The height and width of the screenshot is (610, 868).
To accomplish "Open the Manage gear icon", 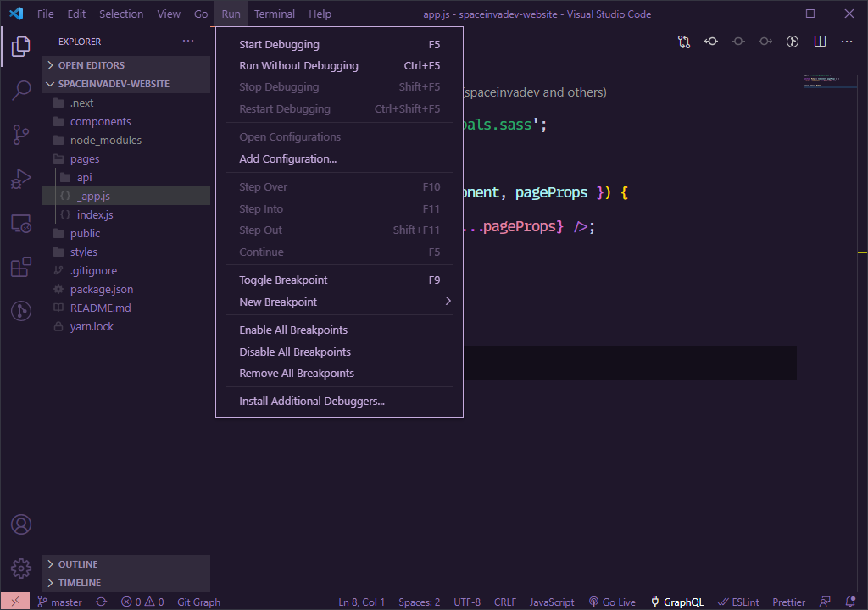I will [x=21, y=568].
